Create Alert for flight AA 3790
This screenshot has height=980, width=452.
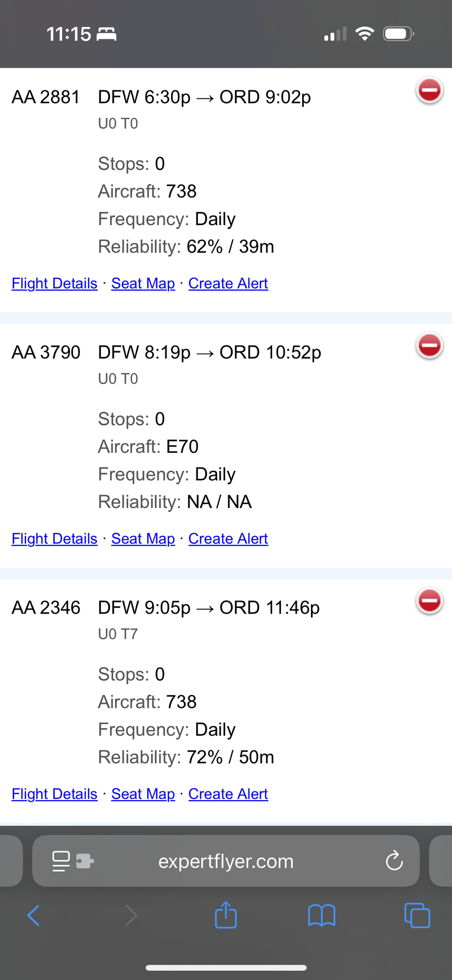click(228, 538)
